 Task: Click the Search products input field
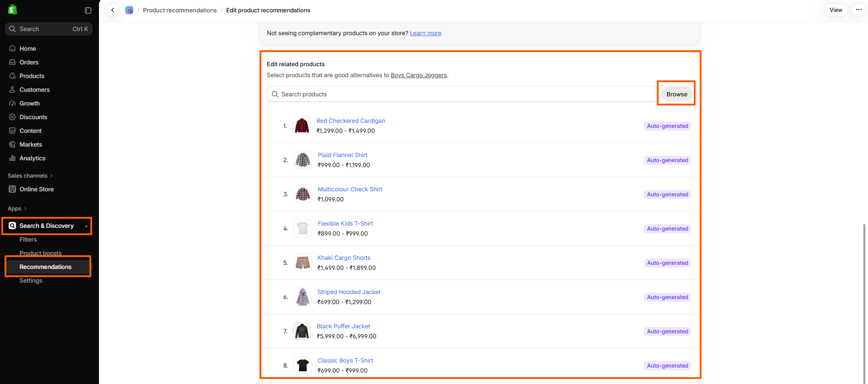coord(462,94)
